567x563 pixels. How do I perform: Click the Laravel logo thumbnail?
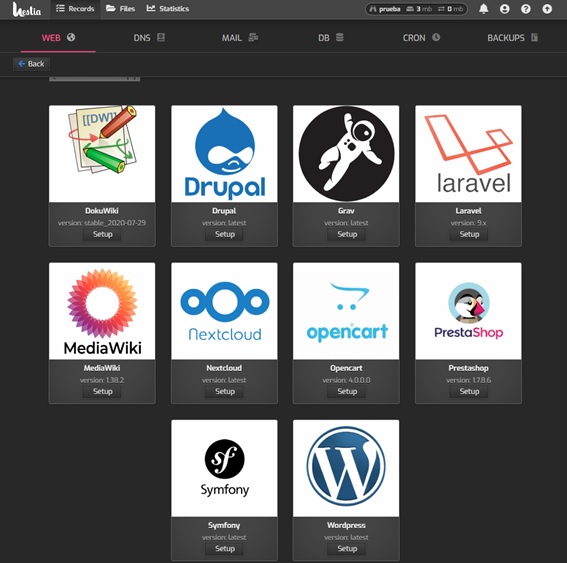pyautogui.click(x=468, y=154)
